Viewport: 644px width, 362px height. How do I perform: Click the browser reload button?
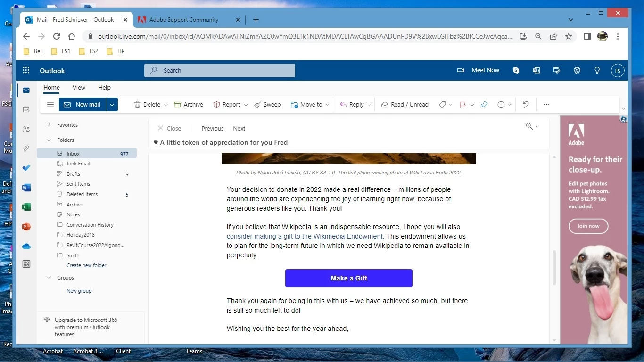click(57, 36)
